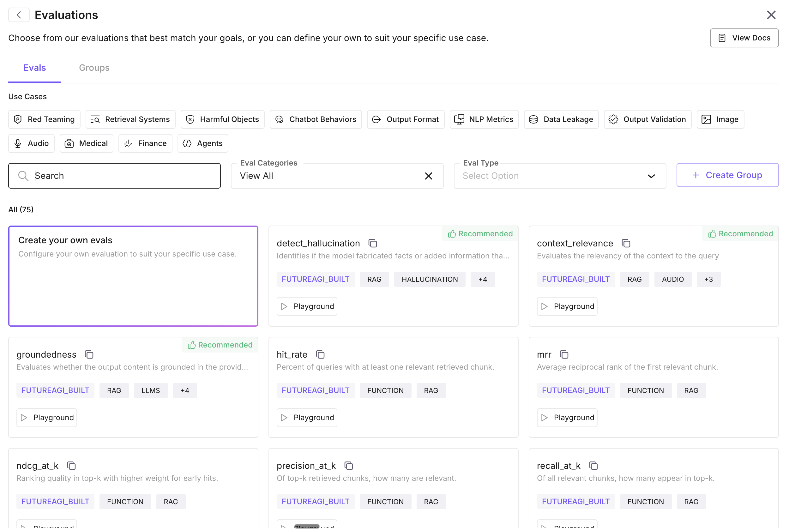The image size is (789, 532).
Task: Click the Create Group button
Action: [727, 175]
